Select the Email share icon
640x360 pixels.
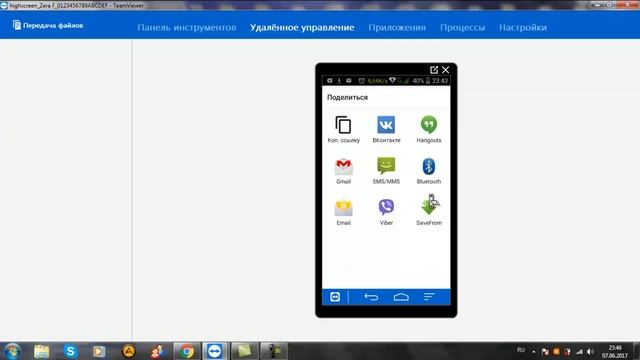click(343, 208)
